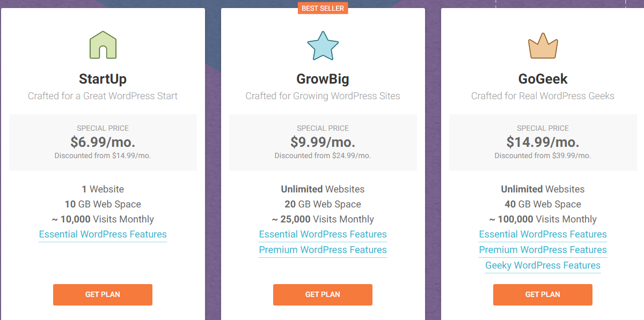The image size is (644, 320).
Task: Open Essential WordPress Features under GoGeek
Action: 543,234
